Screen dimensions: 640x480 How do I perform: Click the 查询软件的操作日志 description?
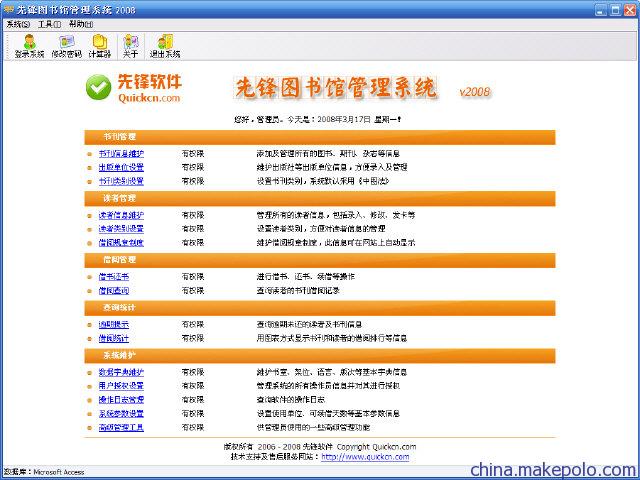[x=291, y=400]
